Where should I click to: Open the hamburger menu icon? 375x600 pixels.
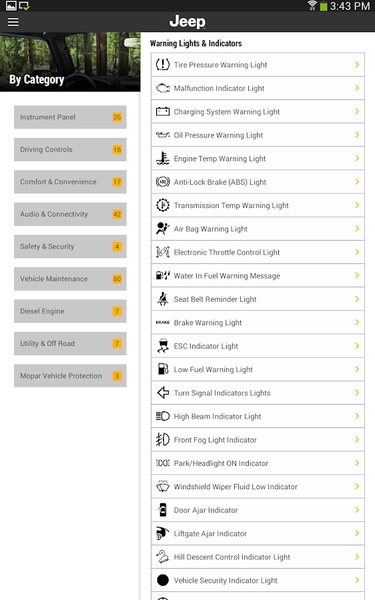[x=13, y=22]
